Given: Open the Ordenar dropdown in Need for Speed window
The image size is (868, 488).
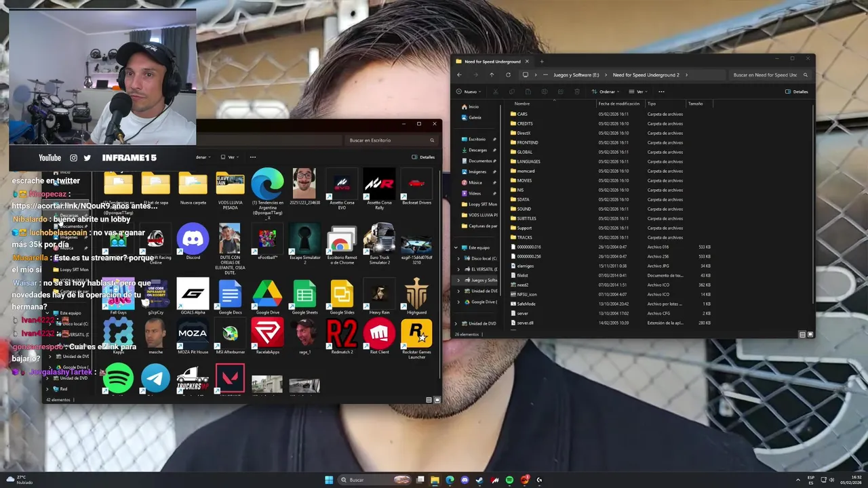Looking at the screenshot, I should [605, 91].
